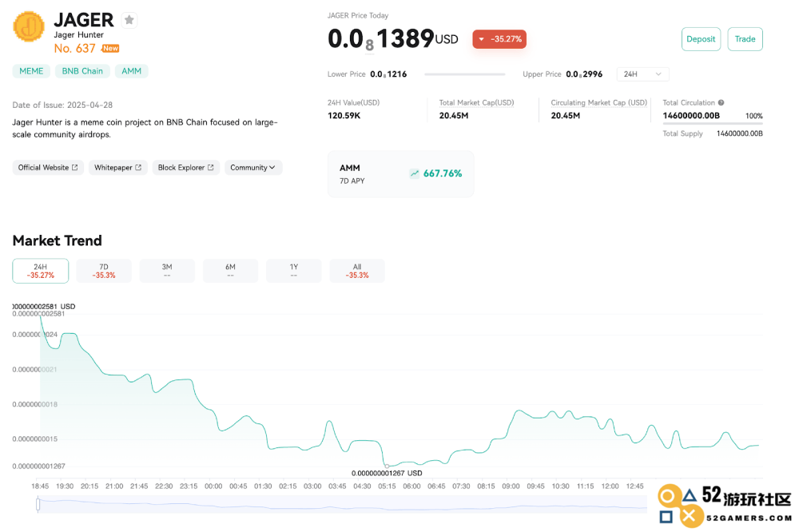Click 'Circulating Market Cap (USD)' label
The height and width of the screenshot is (532, 799).
(598, 102)
